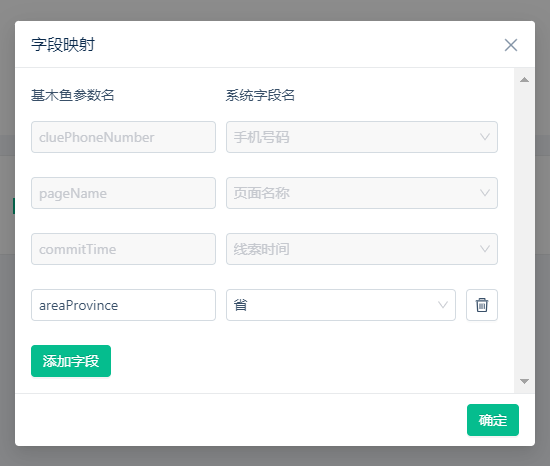Click the 基木鱼参数名 column header
The width and height of the screenshot is (550, 466).
[x=73, y=95]
